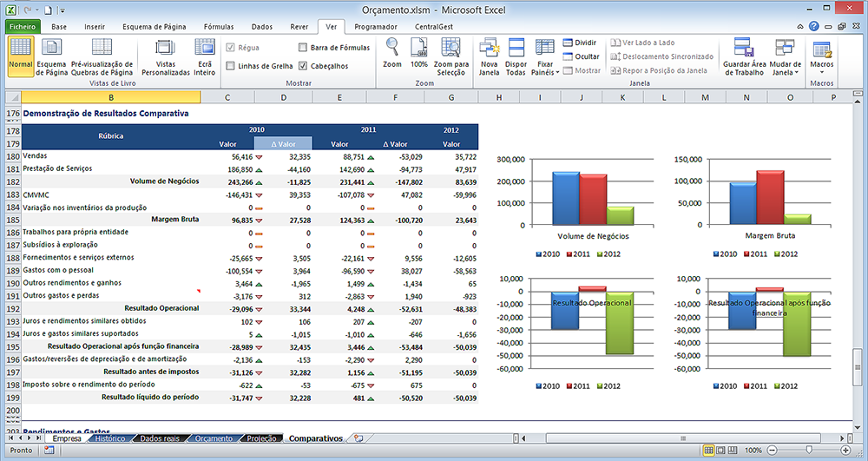
Task: Open Excel Help question mark icon
Action: coord(814,26)
